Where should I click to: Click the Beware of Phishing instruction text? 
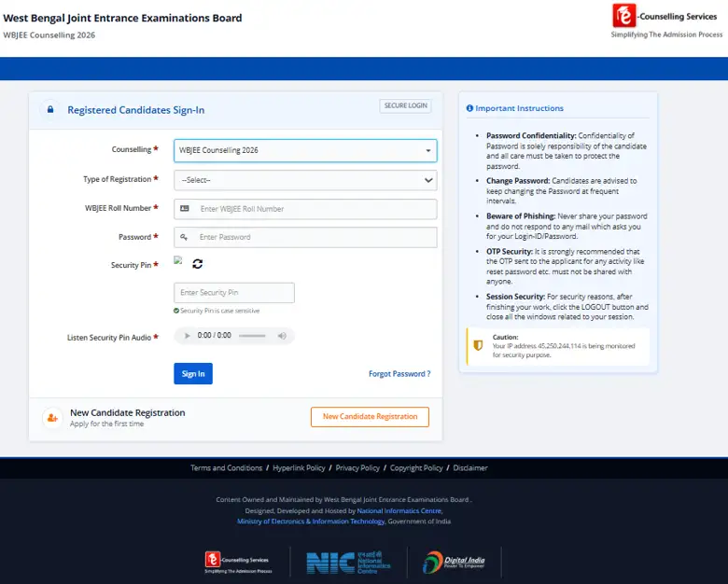click(x=567, y=226)
